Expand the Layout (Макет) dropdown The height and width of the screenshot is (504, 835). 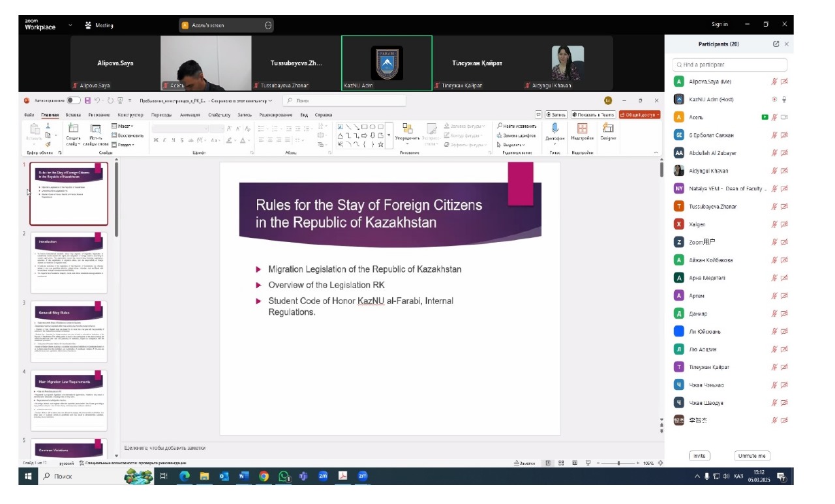tap(122, 126)
